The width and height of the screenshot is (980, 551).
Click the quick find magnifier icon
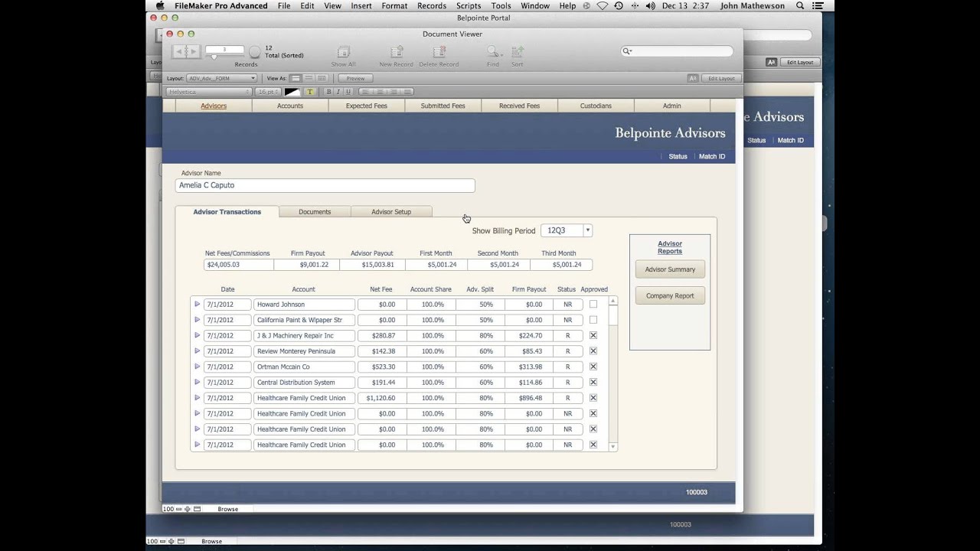[627, 51]
